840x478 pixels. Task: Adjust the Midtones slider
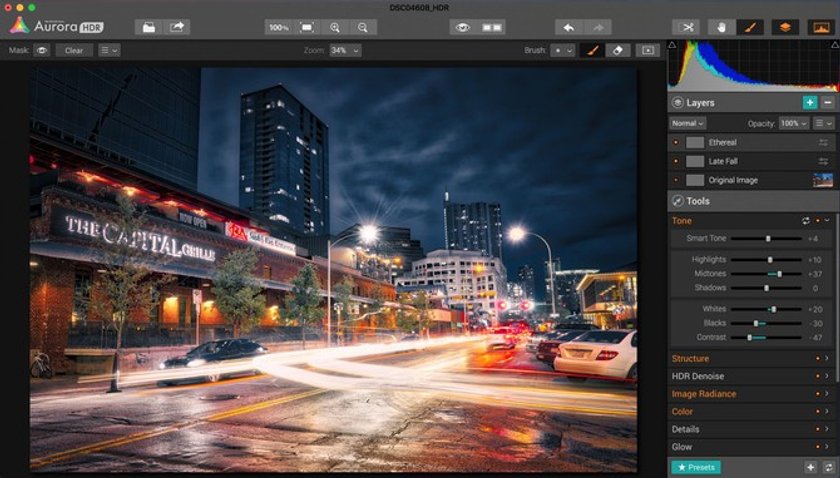pos(766,274)
